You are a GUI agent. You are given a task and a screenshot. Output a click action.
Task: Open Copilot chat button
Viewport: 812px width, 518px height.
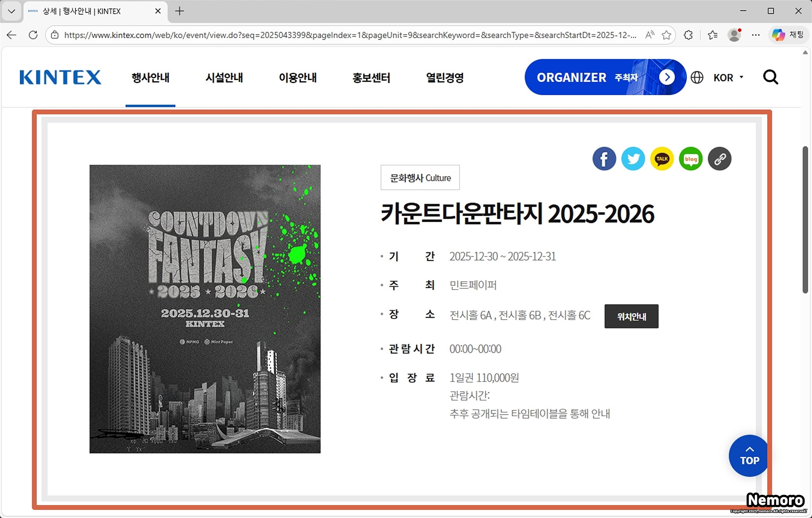coord(787,35)
